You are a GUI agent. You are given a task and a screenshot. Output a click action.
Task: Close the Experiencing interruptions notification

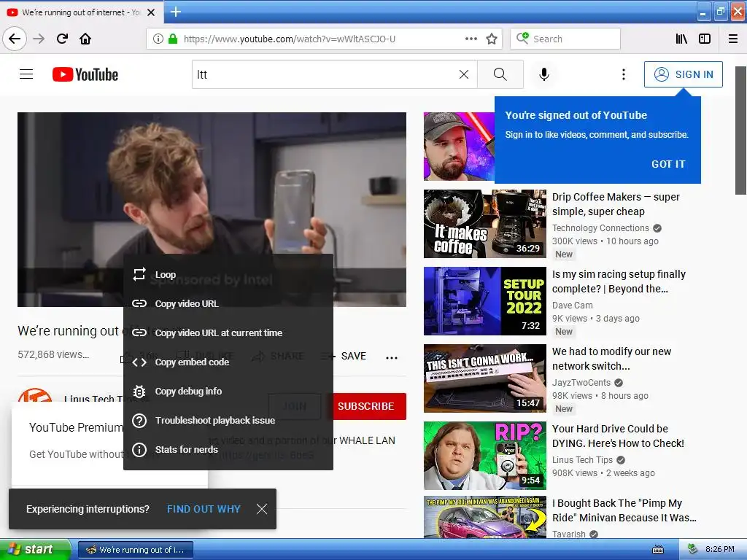[x=262, y=508]
